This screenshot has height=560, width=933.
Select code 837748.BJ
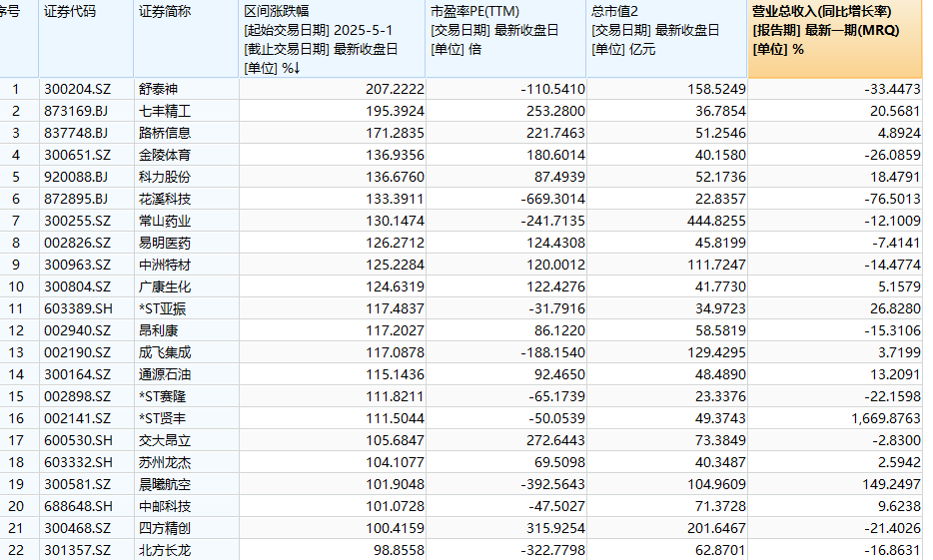pos(76,133)
